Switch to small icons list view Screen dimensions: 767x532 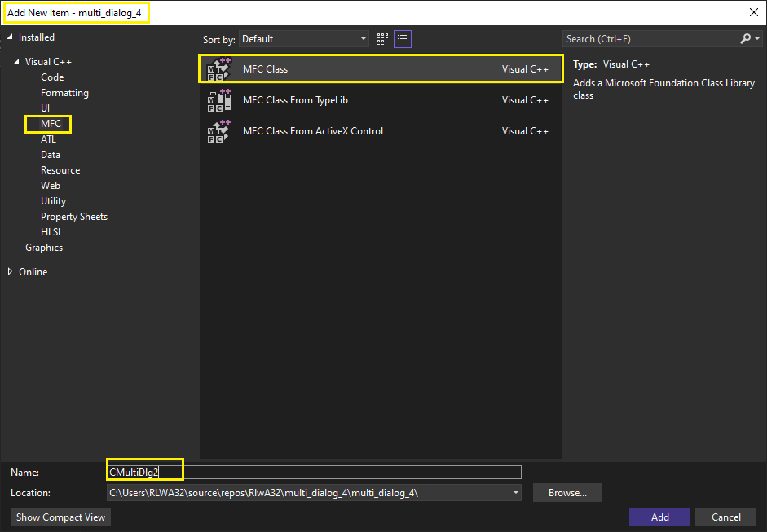point(403,39)
